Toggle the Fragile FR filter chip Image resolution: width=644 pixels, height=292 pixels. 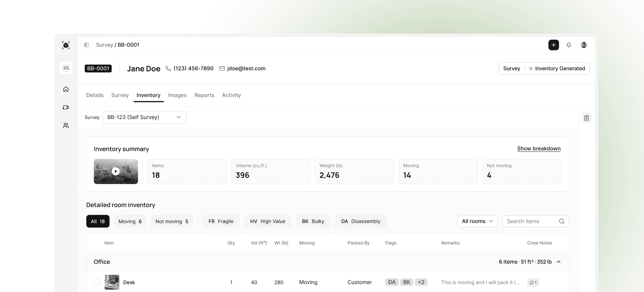(x=221, y=221)
